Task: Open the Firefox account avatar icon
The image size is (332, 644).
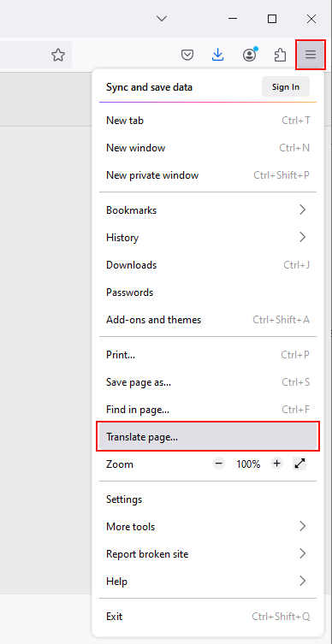Action: [249, 55]
